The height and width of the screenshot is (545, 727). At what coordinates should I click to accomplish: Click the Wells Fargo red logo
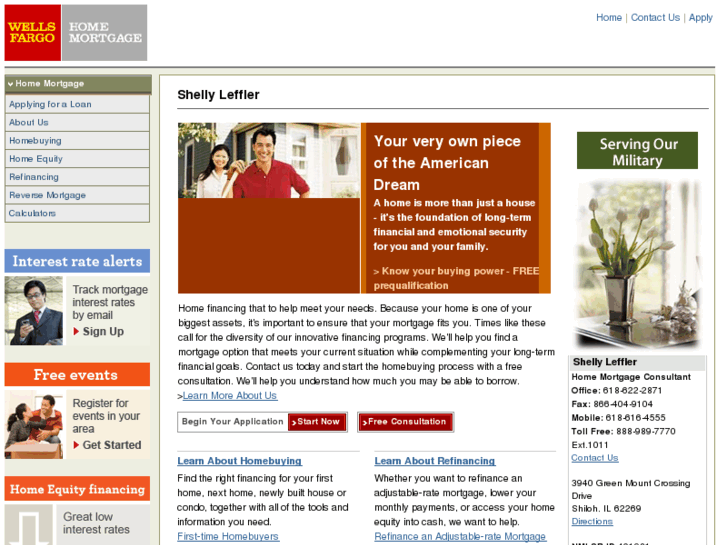click(32, 32)
